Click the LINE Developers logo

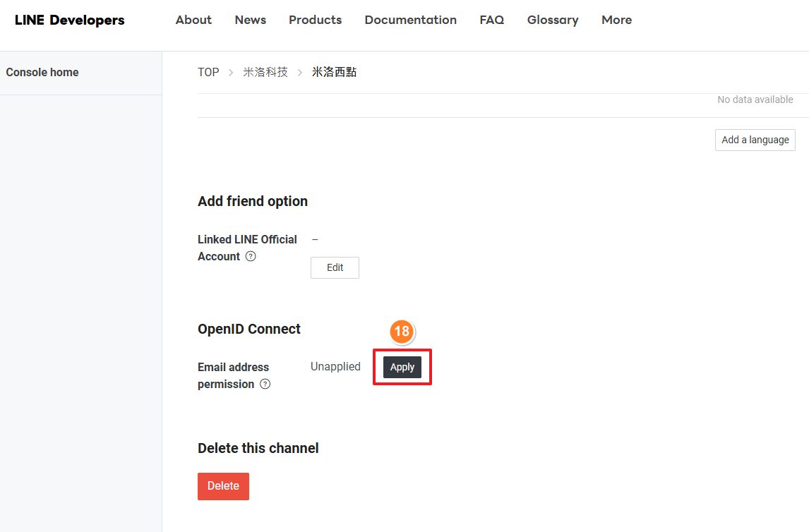click(69, 20)
